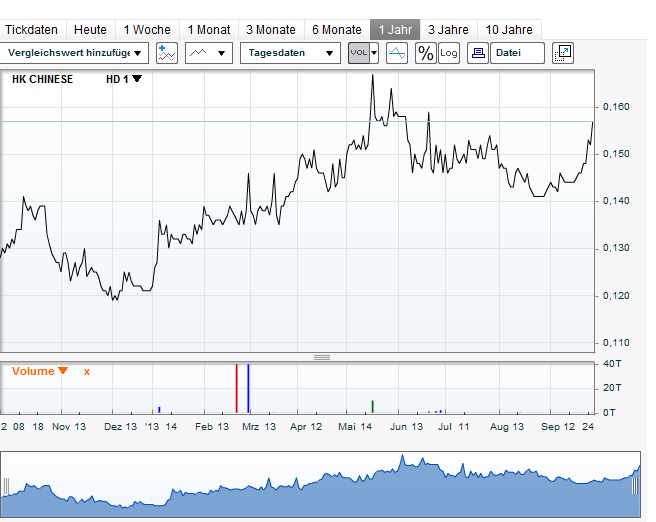This screenshot has height=522, width=656.
Task: Select the 1 Jahr tab
Action: [x=395, y=30]
